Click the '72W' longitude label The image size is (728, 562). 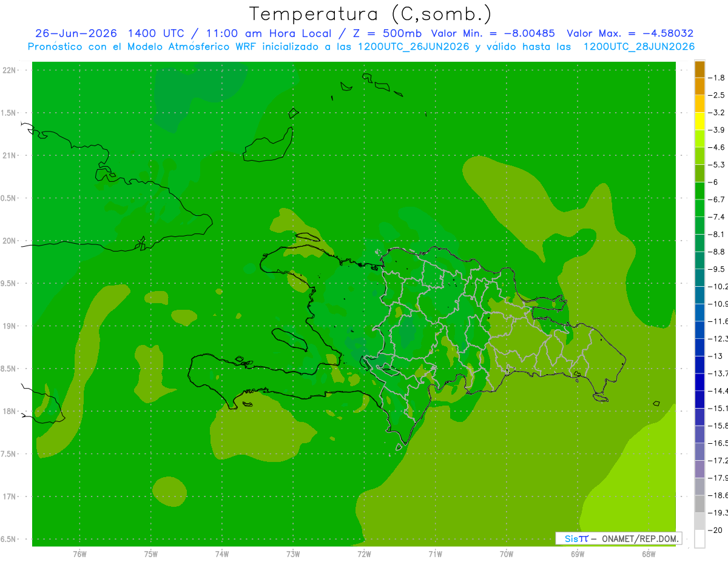pos(365,554)
